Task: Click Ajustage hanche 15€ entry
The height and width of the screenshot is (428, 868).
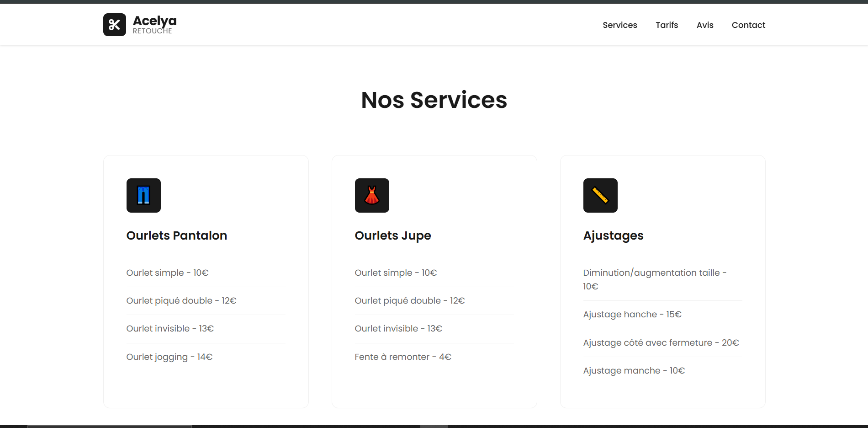Action: pyautogui.click(x=632, y=314)
